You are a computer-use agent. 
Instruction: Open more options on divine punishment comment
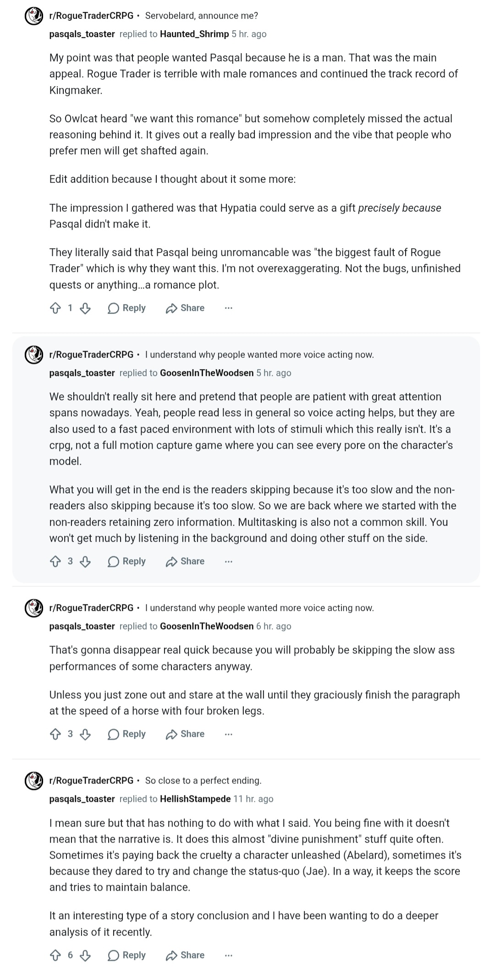pyautogui.click(x=229, y=955)
